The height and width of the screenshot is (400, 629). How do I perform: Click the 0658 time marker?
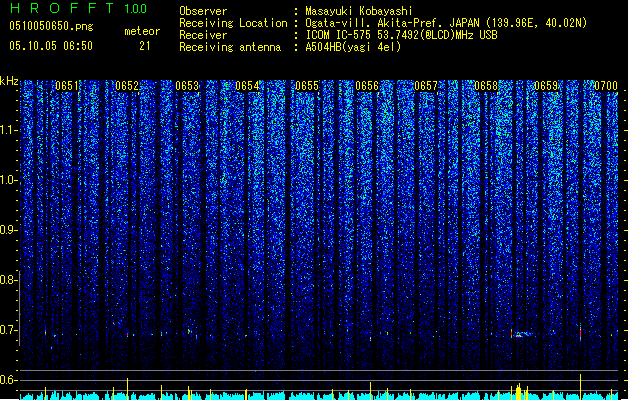pos(486,86)
